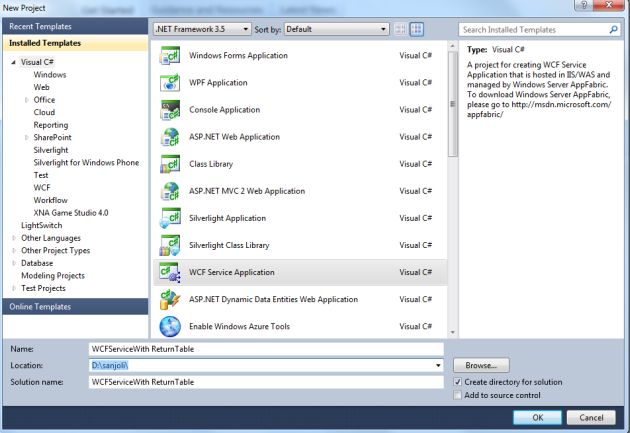Click the project Name input field
The height and width of the screenshot is (433, 630).
(266, 349)
